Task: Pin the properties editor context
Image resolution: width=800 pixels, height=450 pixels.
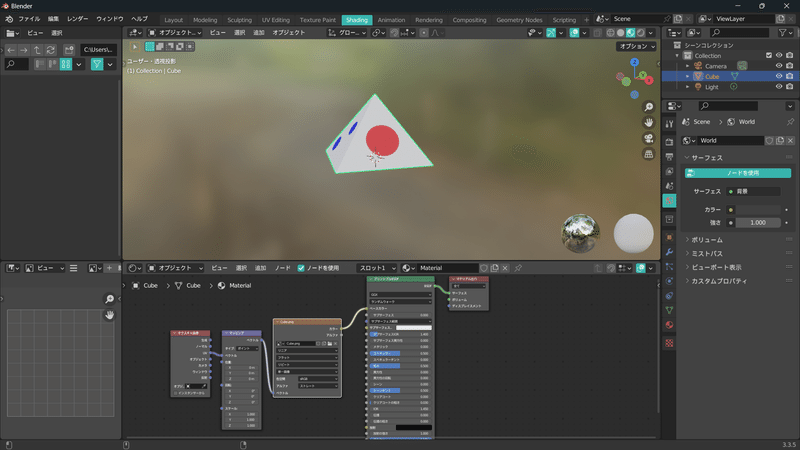Action: (790, 122)
